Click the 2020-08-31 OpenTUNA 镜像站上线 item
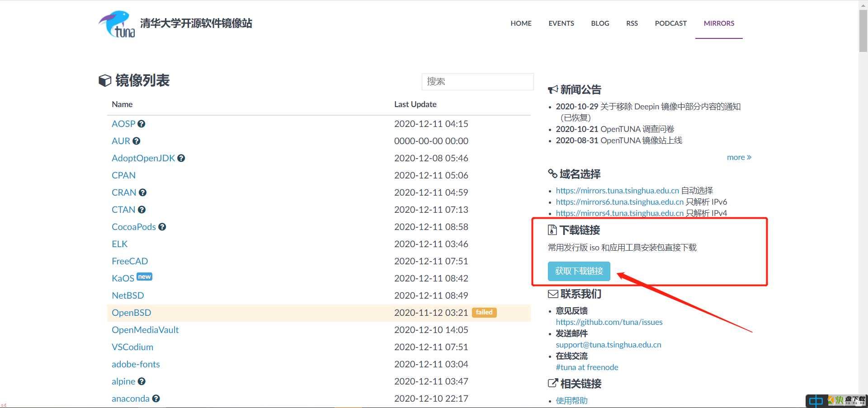 tap(619, 141)
